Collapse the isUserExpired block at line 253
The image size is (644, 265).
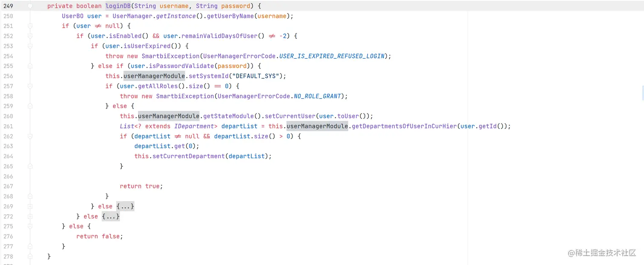click(30, 46)
